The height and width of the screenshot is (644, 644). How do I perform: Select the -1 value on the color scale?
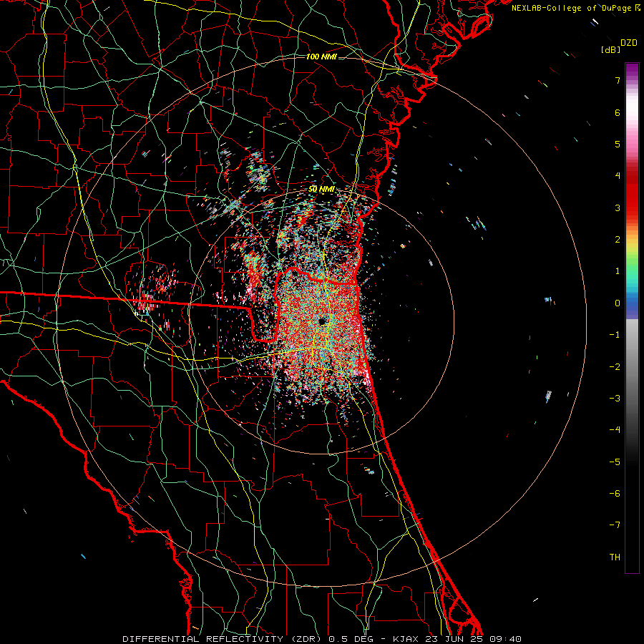[x=615, y=335]
